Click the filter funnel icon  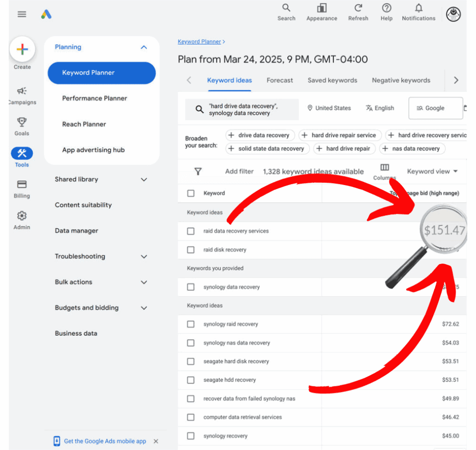pyautogui.click(x=198, y=171)
